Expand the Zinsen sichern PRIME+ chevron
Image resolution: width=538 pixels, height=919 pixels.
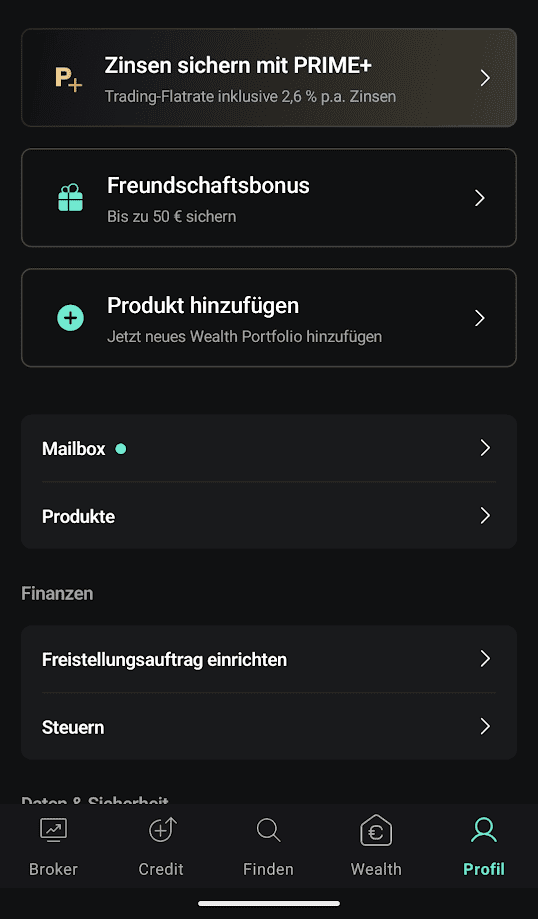[485, 78]
